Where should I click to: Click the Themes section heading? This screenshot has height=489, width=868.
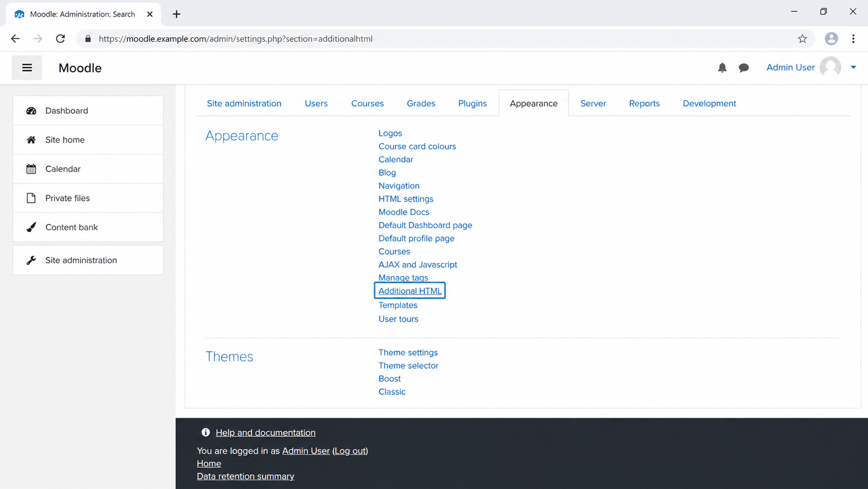click(229, 356)
